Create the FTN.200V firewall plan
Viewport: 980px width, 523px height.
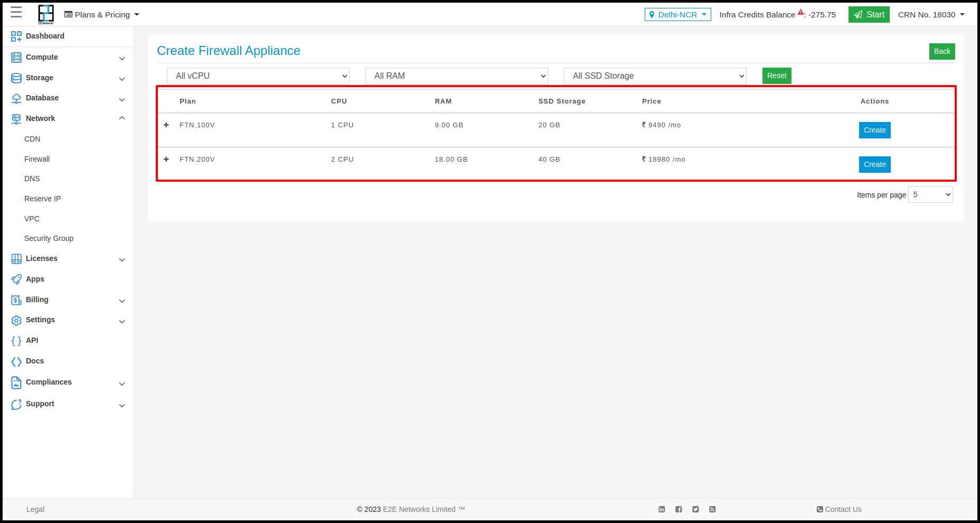click(875, 164)
